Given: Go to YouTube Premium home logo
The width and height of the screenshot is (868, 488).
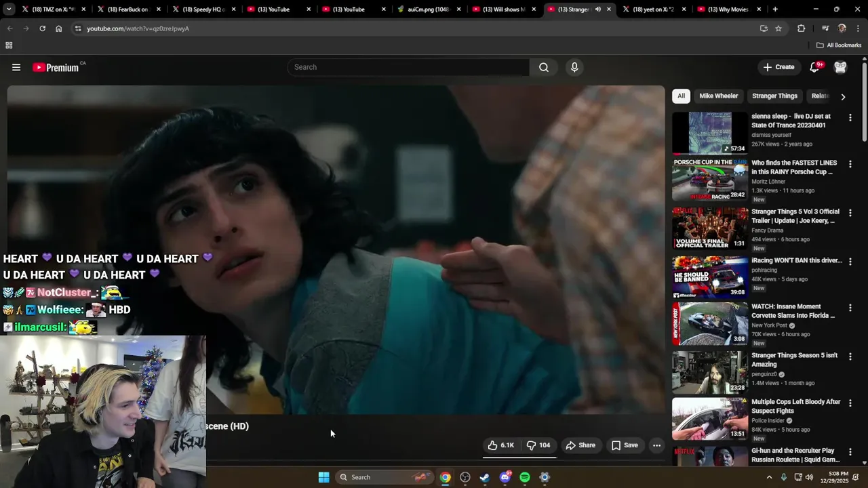Looking at the screenshot, I should pyautogui.click(x=56, y=67).
